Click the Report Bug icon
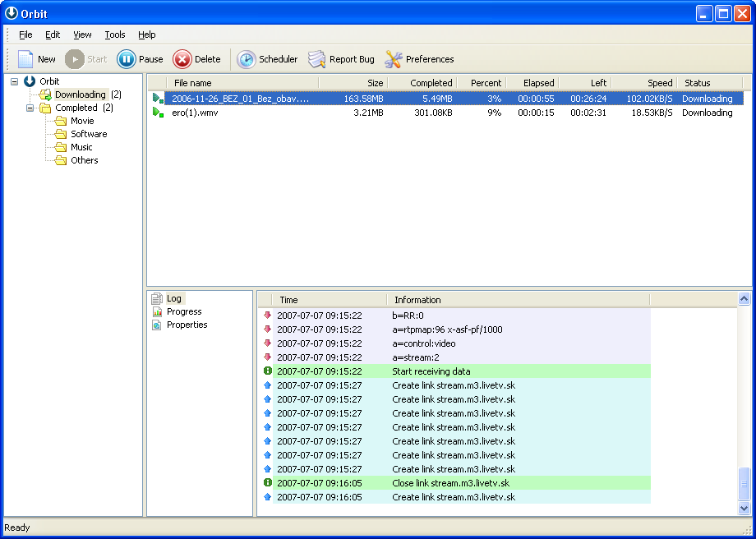Viewport: 756px width, 539px height. point(316,59)
